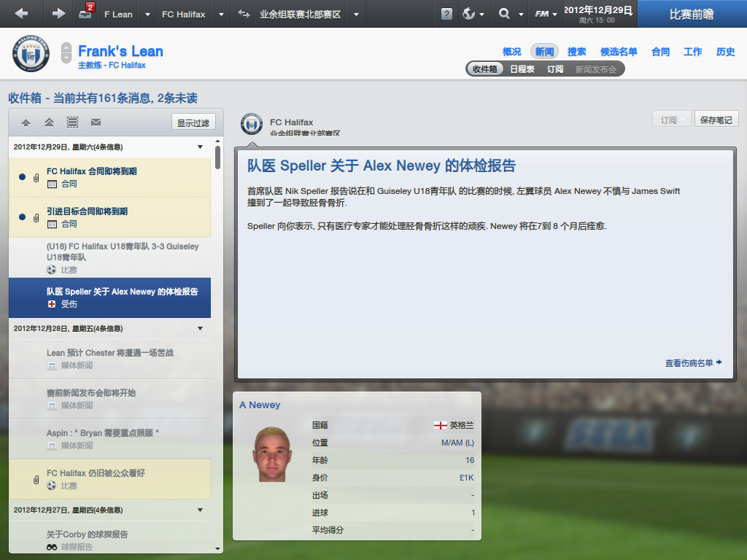Click the envelope mark-read icon in inbox toolbar
Image resolution: width=747 pixels, height=560 pixels.
[x=96, y=122]
